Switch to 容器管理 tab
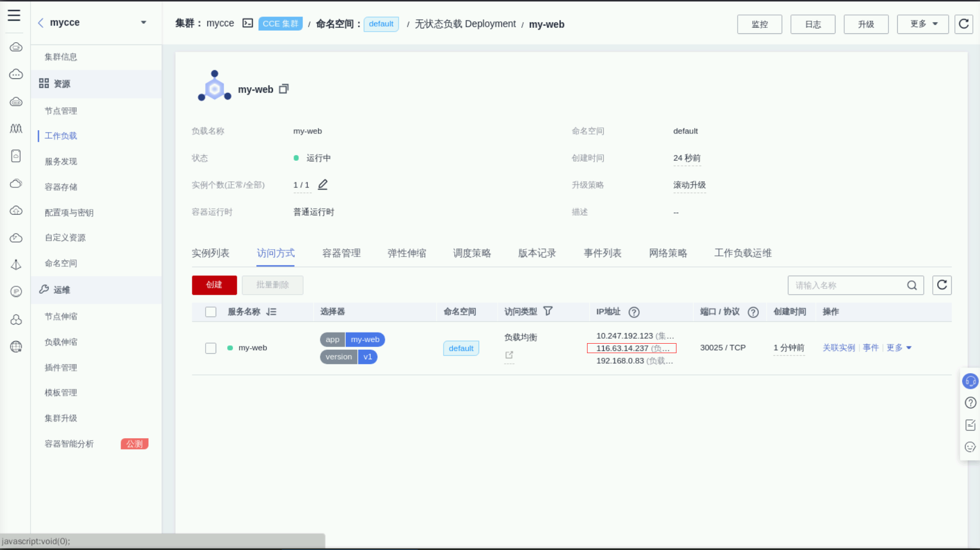The width and height of the screenshot is (980, 550). (x=341, y=254)
